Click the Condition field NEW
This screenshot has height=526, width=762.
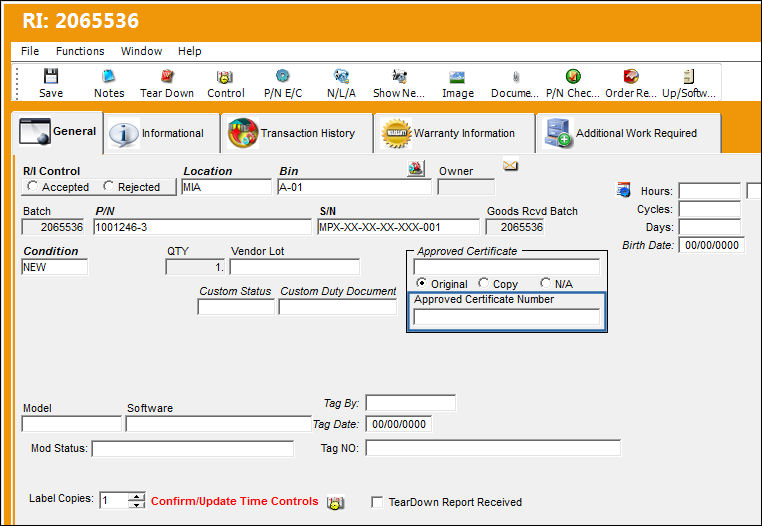54,267
